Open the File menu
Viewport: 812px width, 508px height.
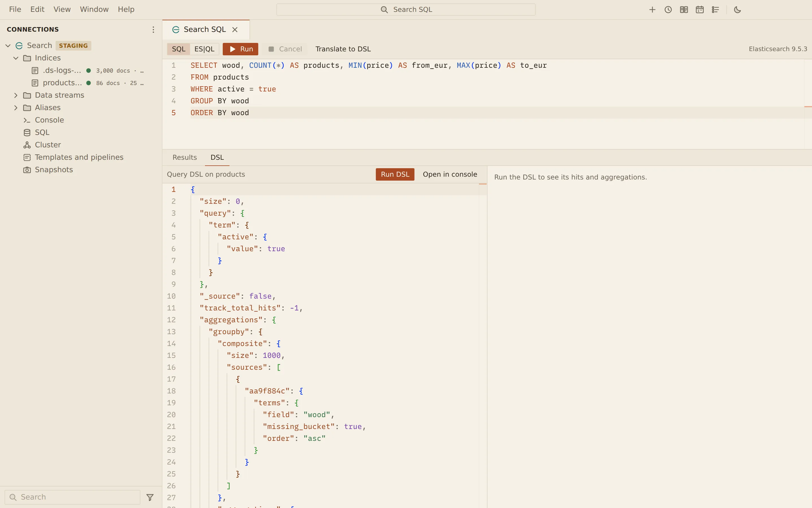[15, 9]
